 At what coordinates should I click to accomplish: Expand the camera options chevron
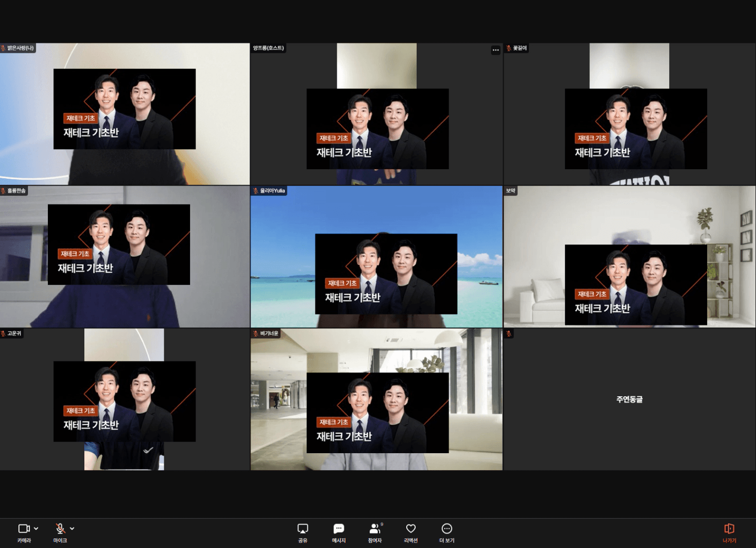click(36, 528)
